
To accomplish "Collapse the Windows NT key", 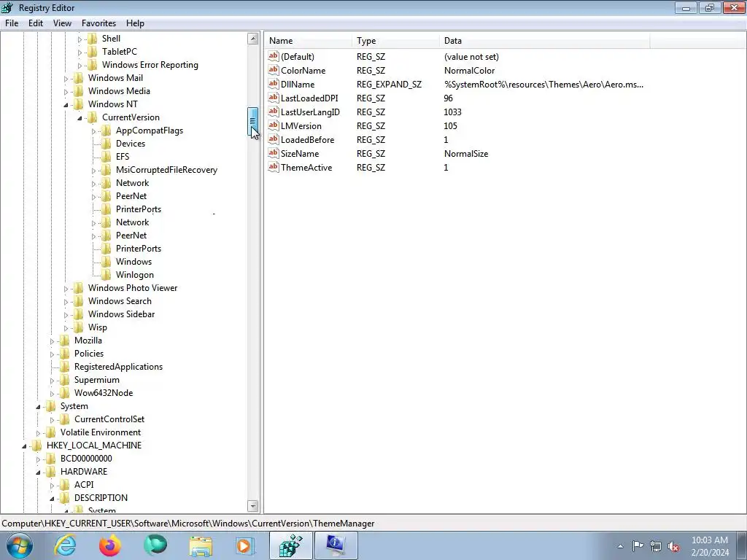I will (66, 105).
